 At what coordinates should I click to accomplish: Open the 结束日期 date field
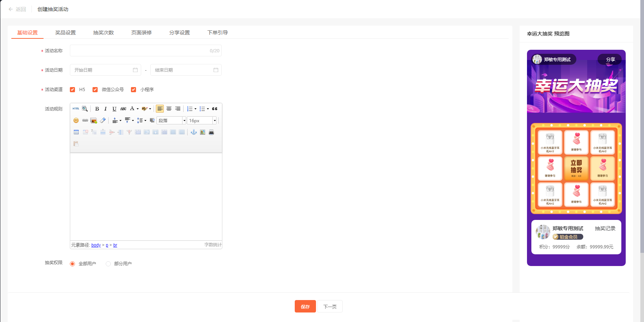click(186, 70)
